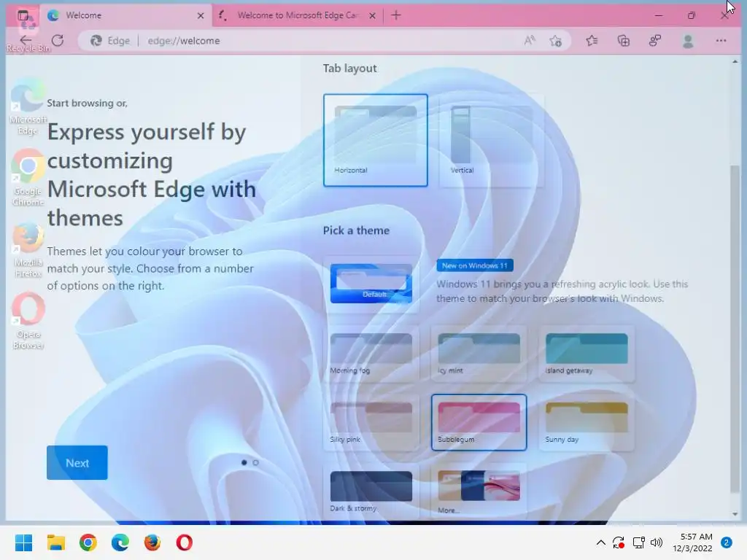Open Read aloud in address bar

coord(530,41)
